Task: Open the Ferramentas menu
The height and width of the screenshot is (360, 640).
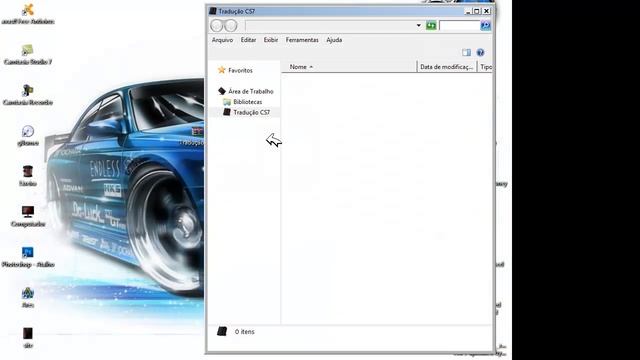Action: (x=302, y=40)
